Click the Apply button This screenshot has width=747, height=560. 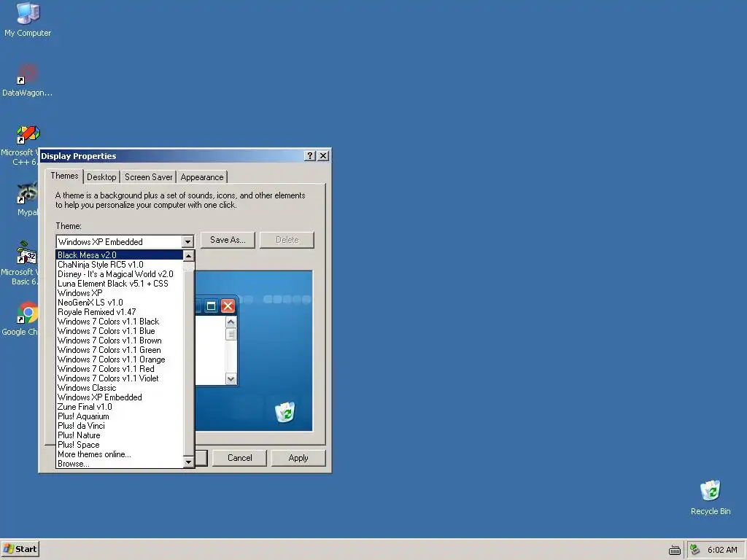(298, 458)
